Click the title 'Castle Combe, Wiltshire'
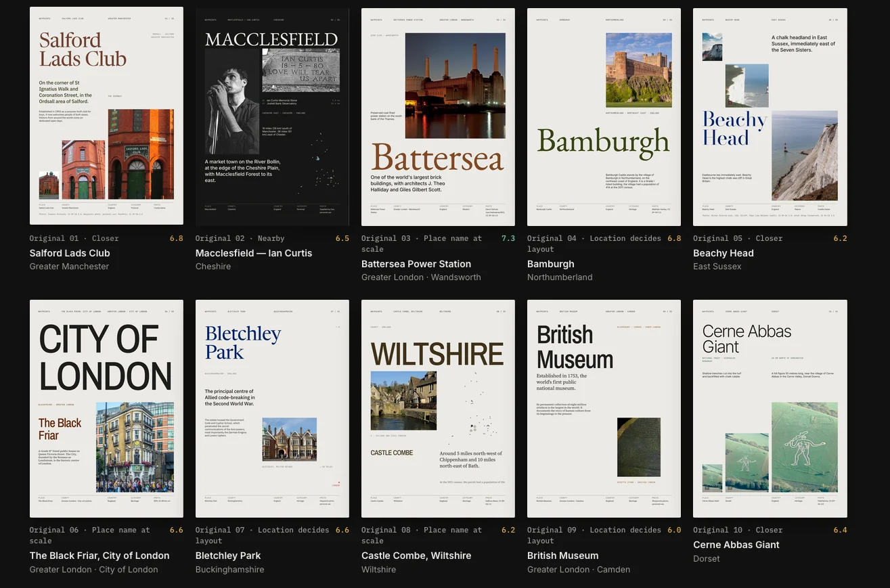 416,556
